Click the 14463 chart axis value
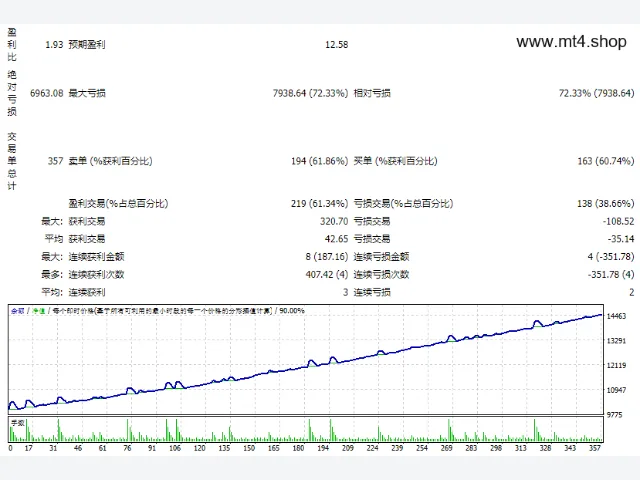 coord(616,316)
